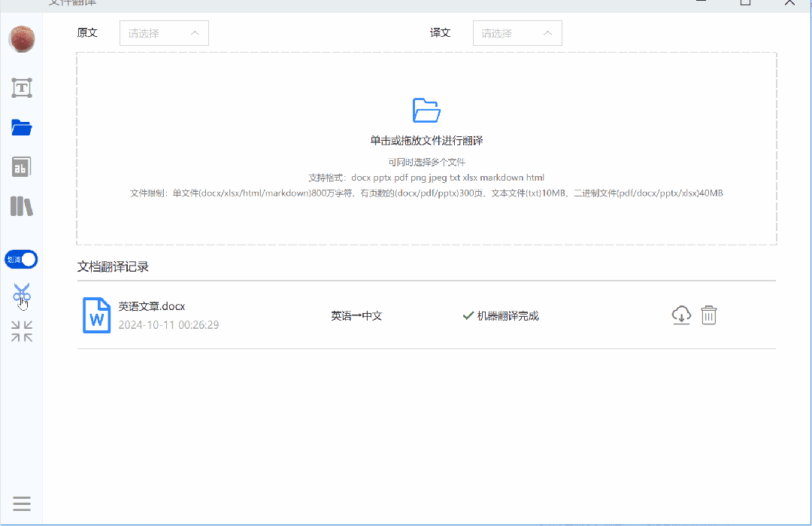This screenshot has width=812, height=526.
Task: Open the 原文 source language dropdown
Action: (x=164, y=33)
